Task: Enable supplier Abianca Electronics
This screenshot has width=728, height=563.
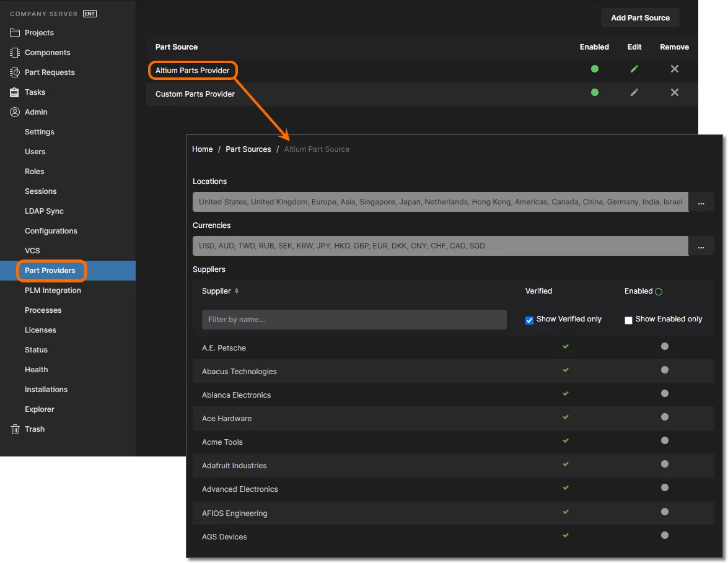Action: (x=664, y=393)
